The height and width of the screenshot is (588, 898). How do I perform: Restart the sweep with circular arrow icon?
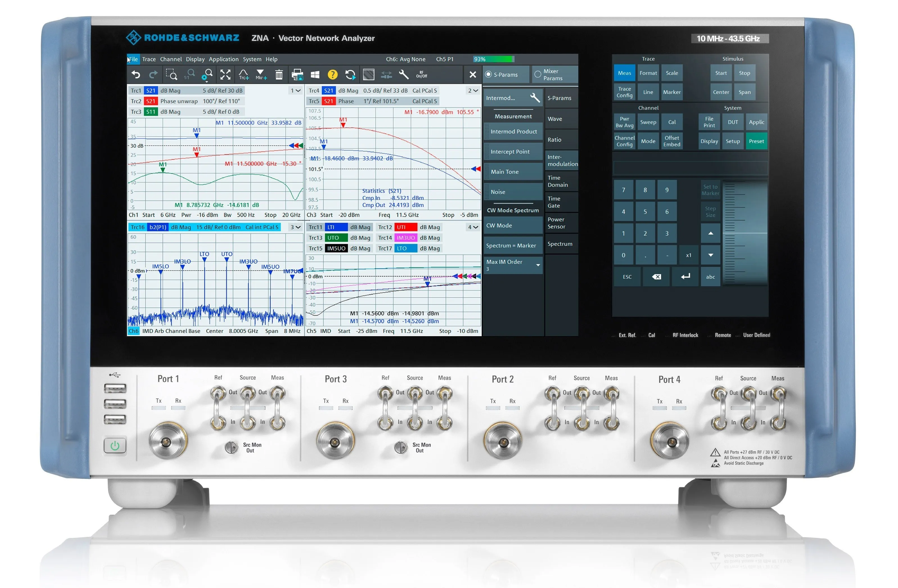(x=350, y=75)
